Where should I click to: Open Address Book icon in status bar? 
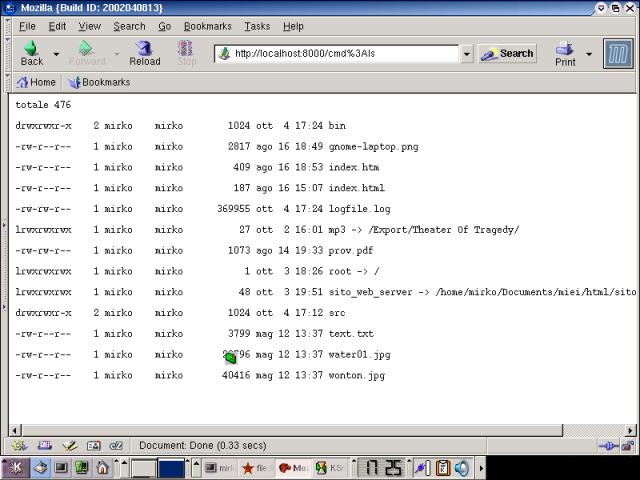(93, 445)
